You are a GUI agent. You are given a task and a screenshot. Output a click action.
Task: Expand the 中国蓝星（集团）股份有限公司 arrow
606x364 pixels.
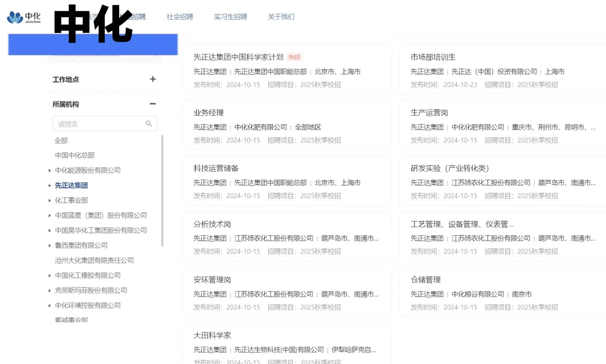50,215
